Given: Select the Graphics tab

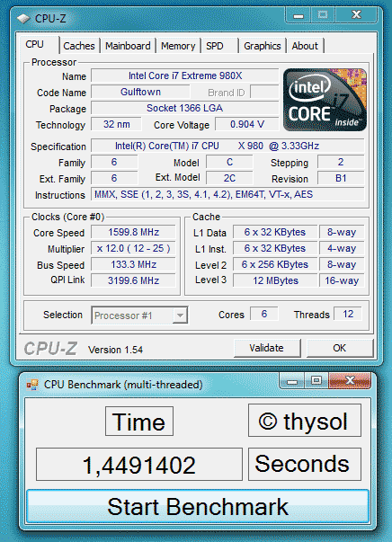Looking at the screenshot, I should (263, 46).
